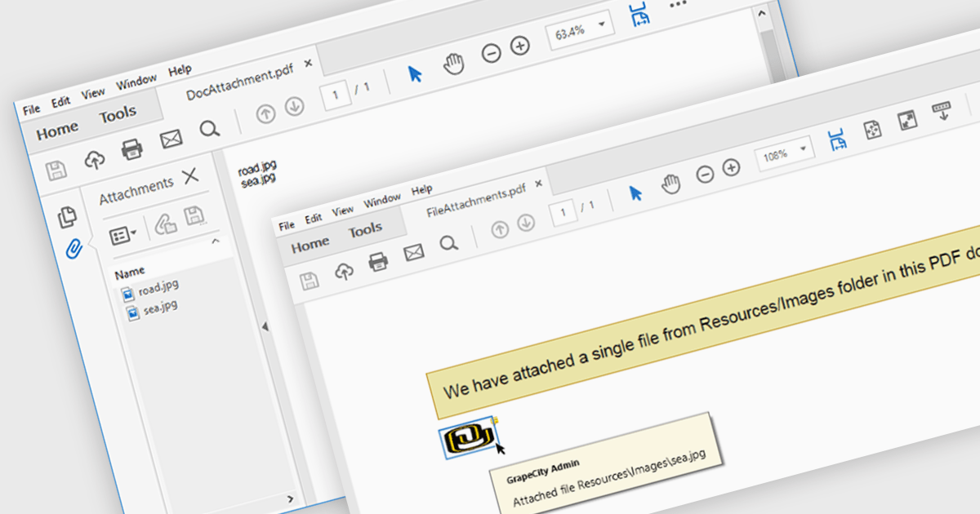Switch to Home tab in FileAttachments window
The height and width of the screenshot is (514, 980).
(310, 245)
